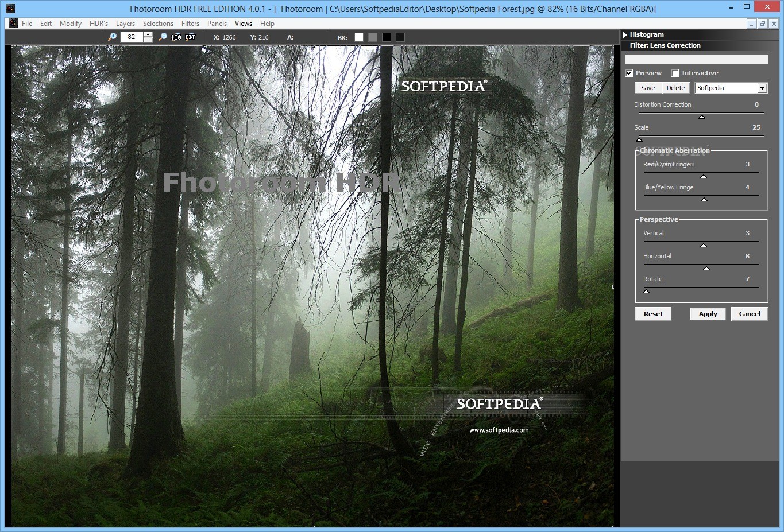Click the Reset button

(x=653, y=314)
